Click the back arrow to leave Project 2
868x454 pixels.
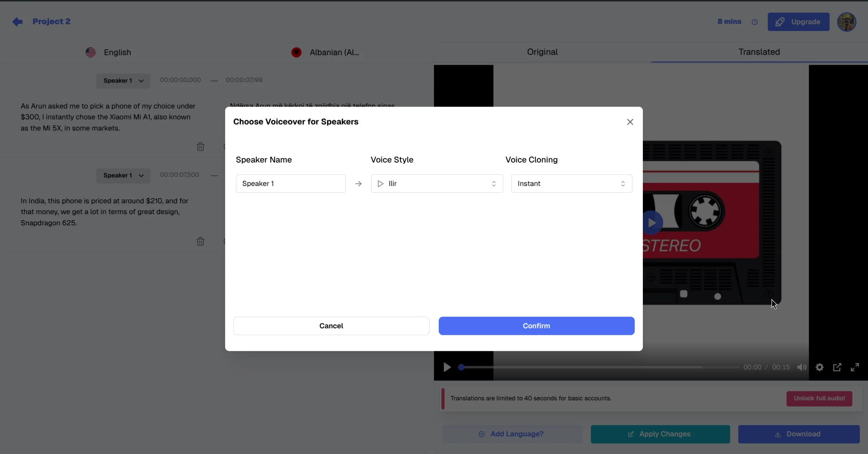pos(18,21)
